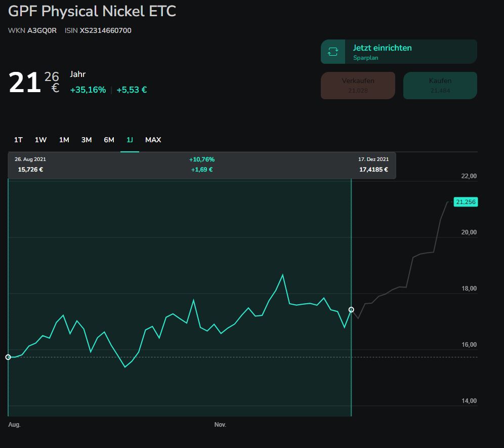Click the 22,00 axis label
504x448 pixels.
coord(469,176)
